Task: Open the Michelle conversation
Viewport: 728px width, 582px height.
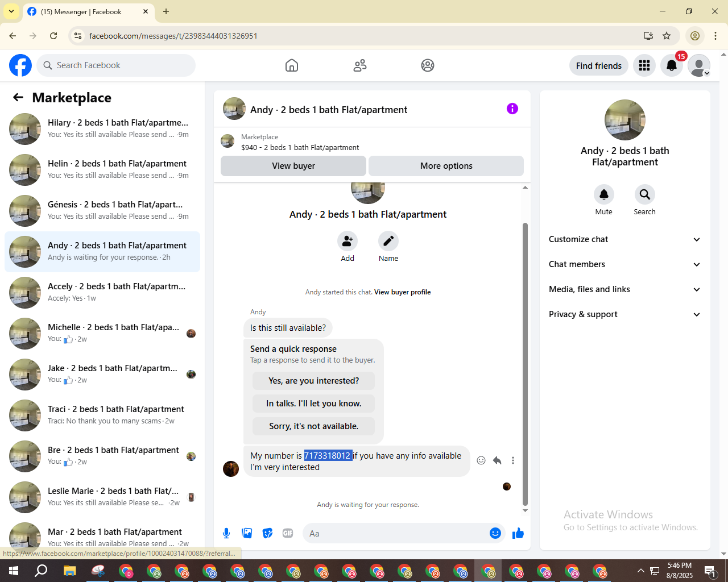Action: pyautogui.click(x=102, y=334)
